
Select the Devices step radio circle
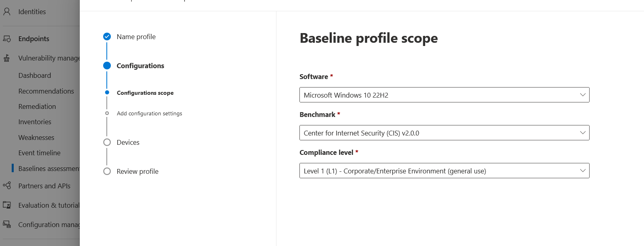[107, 142]
